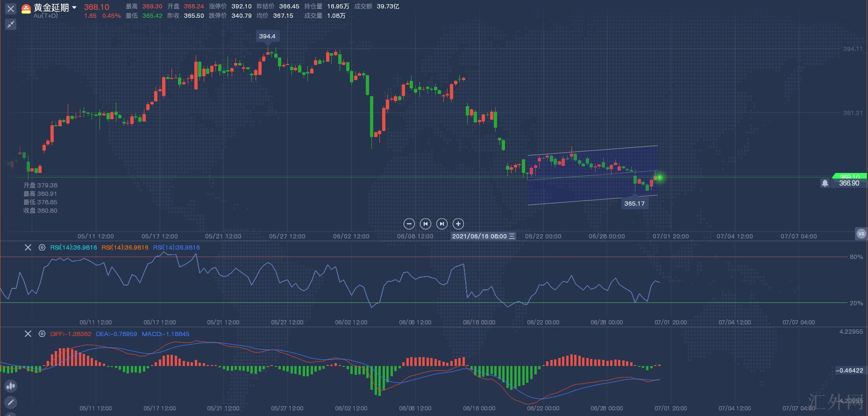
Task: Zoom out the chart with minus button
Action: click(409, 224)
